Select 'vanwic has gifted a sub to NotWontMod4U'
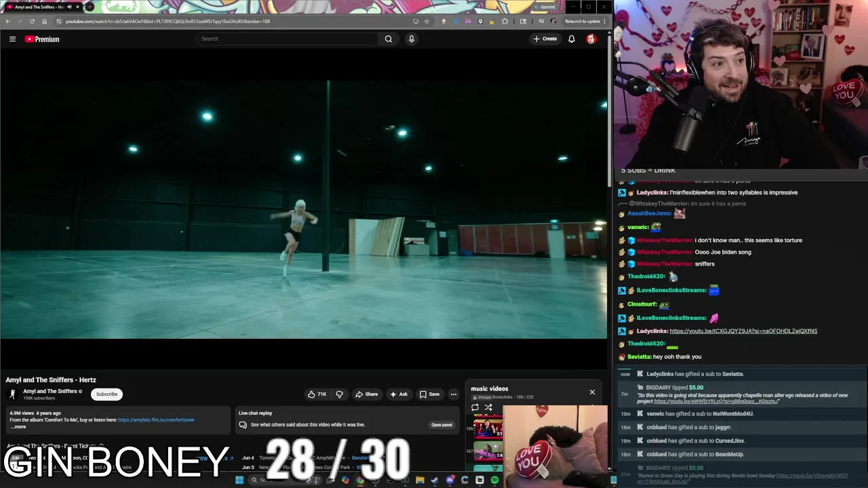The image size is (868, 488). coord(700,413)
